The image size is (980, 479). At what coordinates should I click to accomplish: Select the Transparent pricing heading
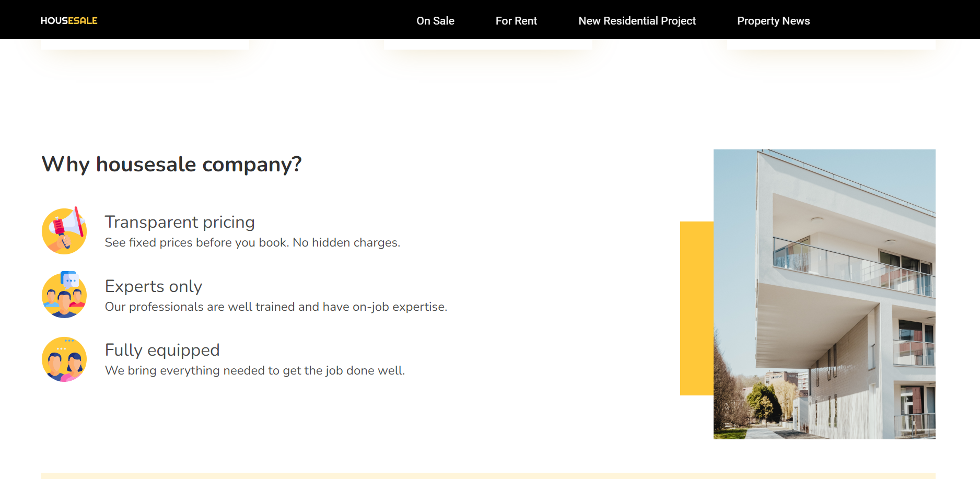[x=180, y=222]
